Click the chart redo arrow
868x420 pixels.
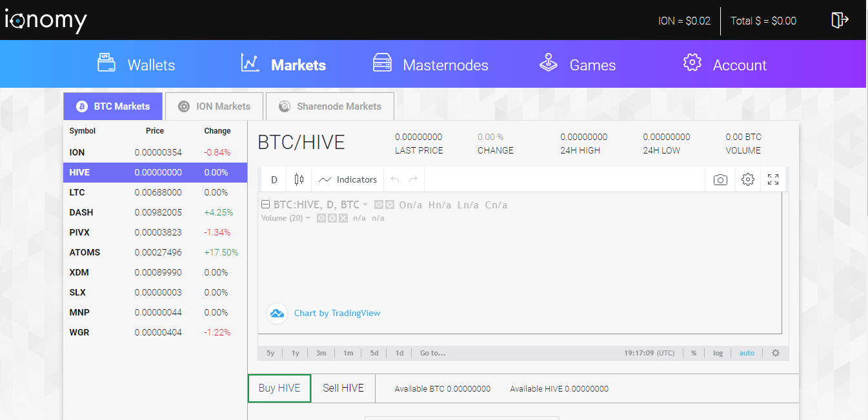point(413,179)
